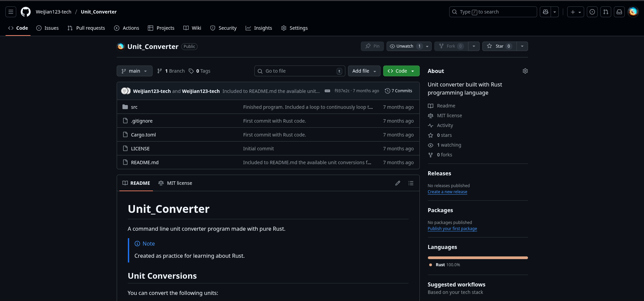Expand commit message ellipsis icon

click(x=327, y=91)
